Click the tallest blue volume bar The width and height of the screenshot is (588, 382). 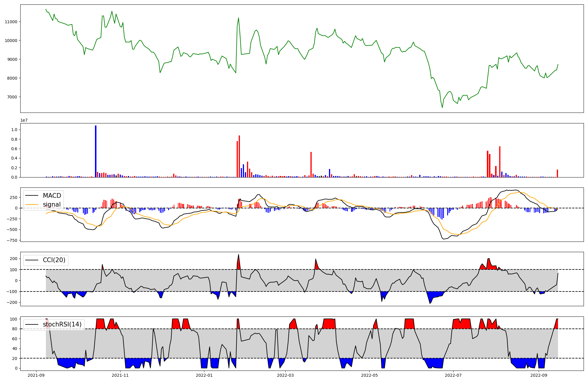click(96, 151)
